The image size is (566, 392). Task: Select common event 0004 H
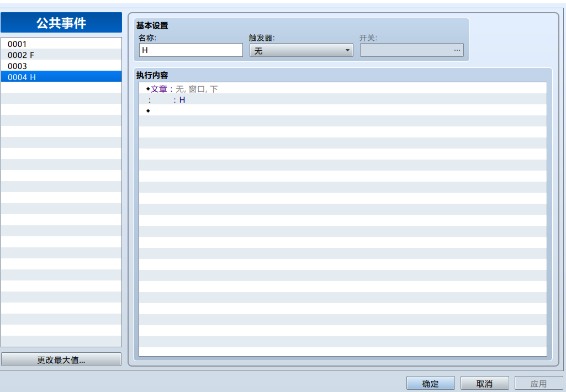(61, 77)
